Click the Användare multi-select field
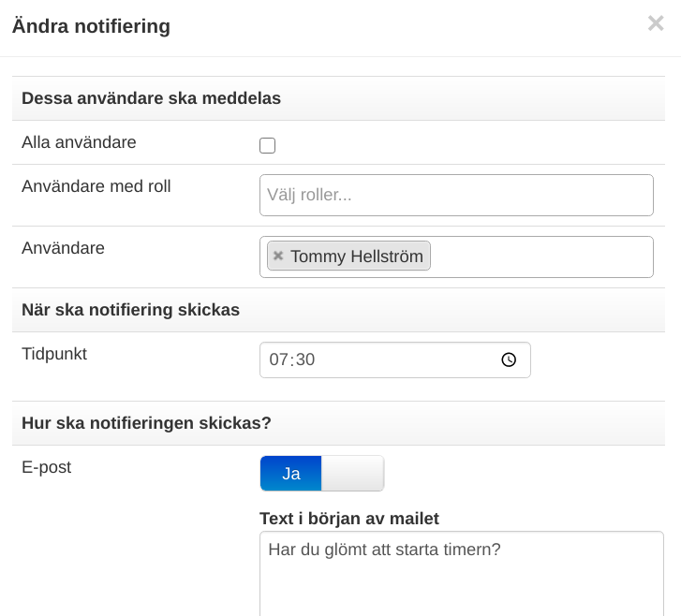Viewport: 681px width, 616px height. [x=540, y=257]
